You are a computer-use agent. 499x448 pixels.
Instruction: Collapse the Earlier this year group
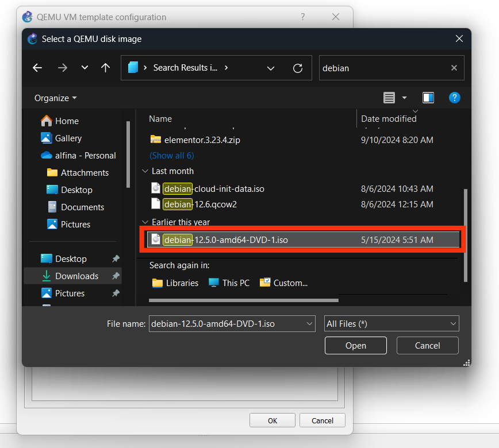[145, 222]
